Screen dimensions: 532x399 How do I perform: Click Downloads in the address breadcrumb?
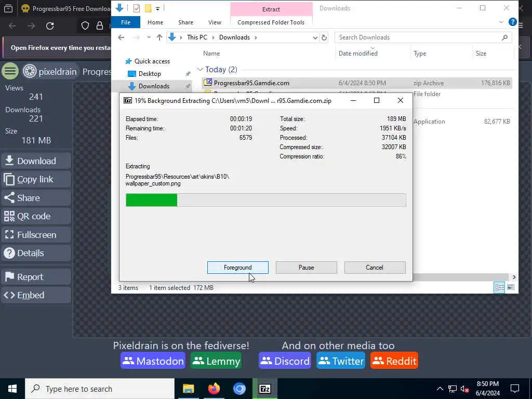pos(234,37)
